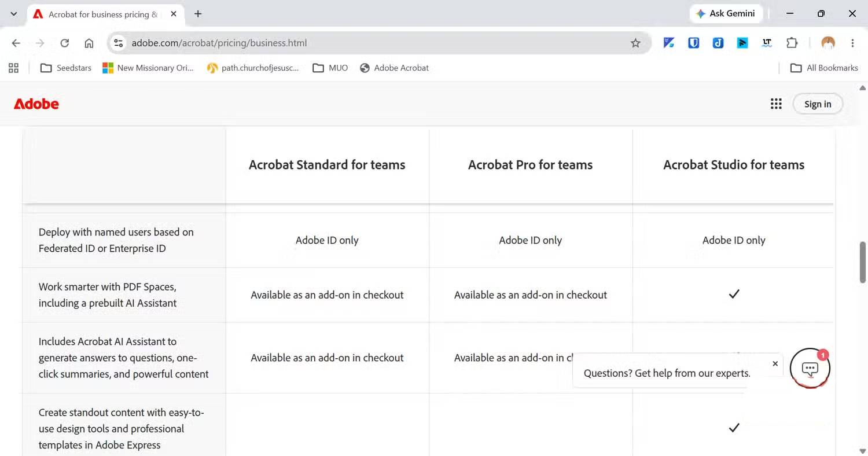Click the page scrollbar up arrow

point(862,88)
